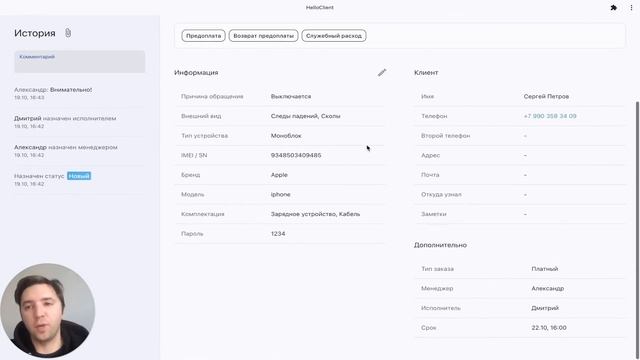Click the Менеджер value Александр
This screenshot has height=360, width=640.
coord(547,288)
